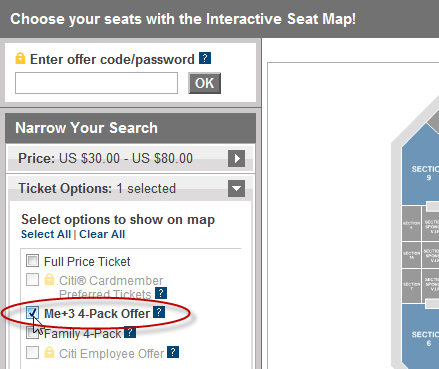Click help icon next to Me+3 4-Pack Offer
This screenshot has width=439, height=369.
pyautogui.click(x=159, y=312)
